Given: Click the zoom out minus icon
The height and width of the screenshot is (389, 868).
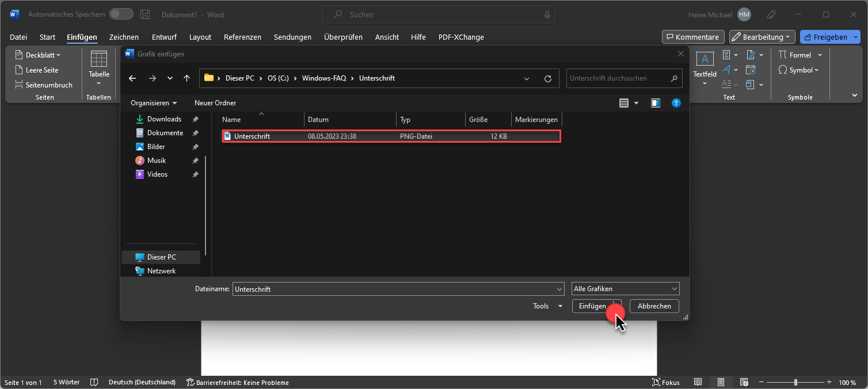Looking at the screenshot, I should (x=762, y=382).
